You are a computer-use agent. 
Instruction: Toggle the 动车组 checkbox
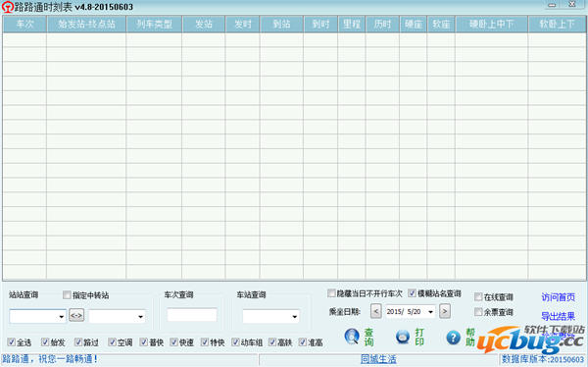(235, 341)
